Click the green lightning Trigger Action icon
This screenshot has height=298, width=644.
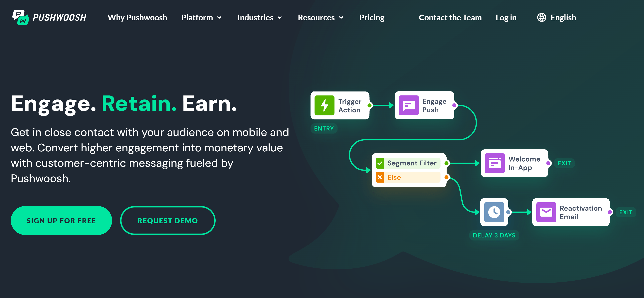click(324, 105)
